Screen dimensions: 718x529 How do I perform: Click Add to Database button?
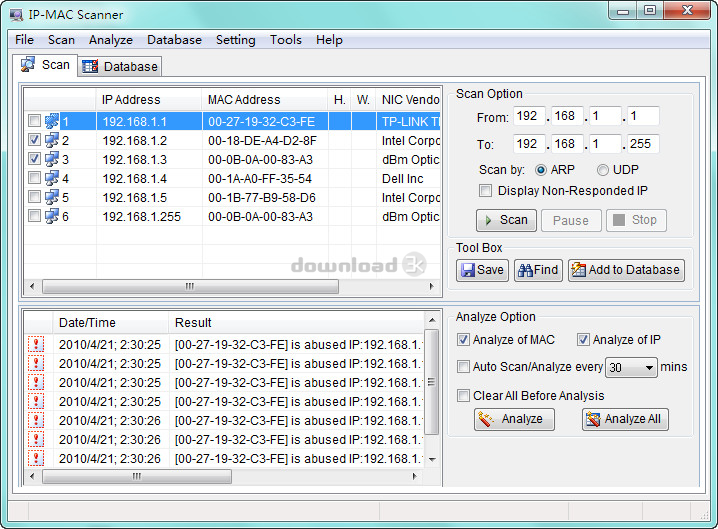coord(626,270)
